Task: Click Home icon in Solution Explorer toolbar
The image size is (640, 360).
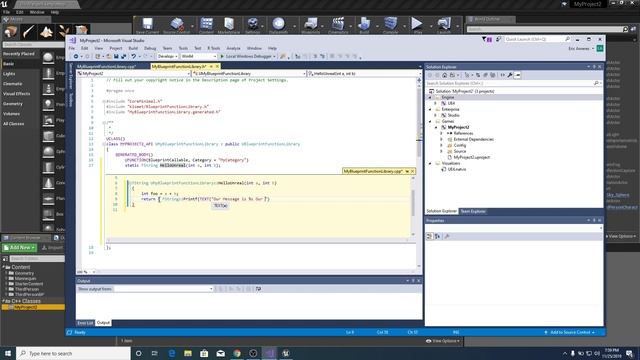Action: pyautogui.click(x=444, y=75)
